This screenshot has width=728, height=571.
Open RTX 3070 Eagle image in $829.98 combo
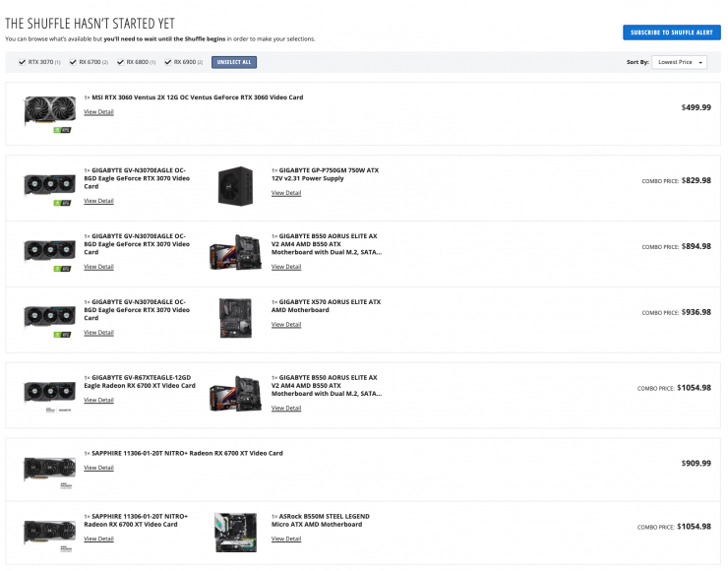click(49, 188)
